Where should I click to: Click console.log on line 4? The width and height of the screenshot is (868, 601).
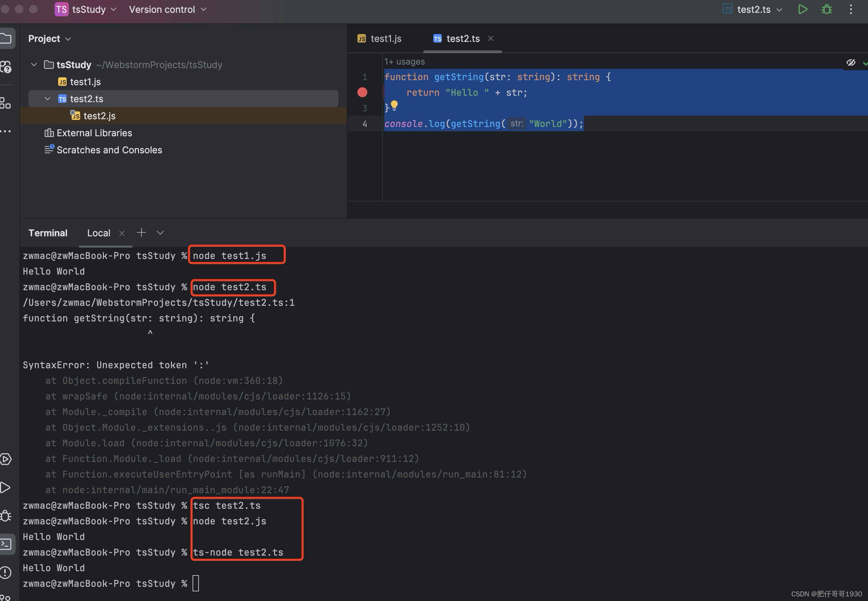tap(414, 123)
